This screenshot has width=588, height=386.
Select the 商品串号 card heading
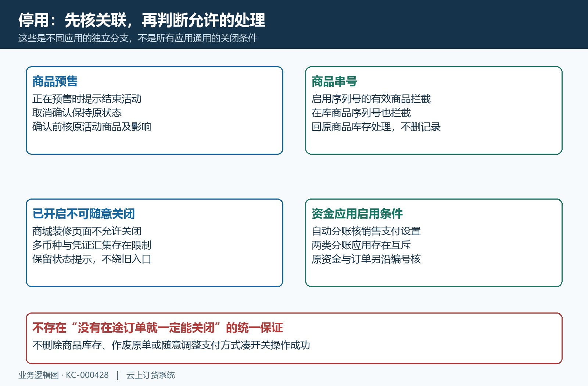point(334,81)
